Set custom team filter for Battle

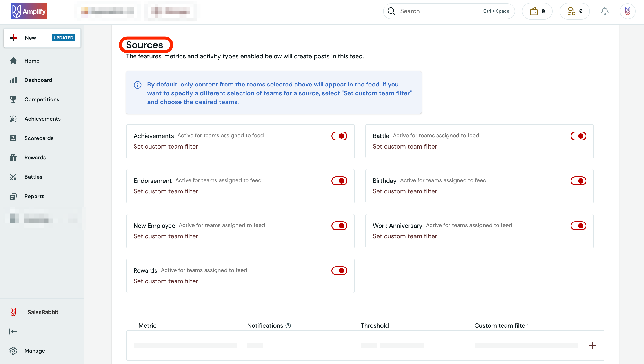(x=404, y=146)
